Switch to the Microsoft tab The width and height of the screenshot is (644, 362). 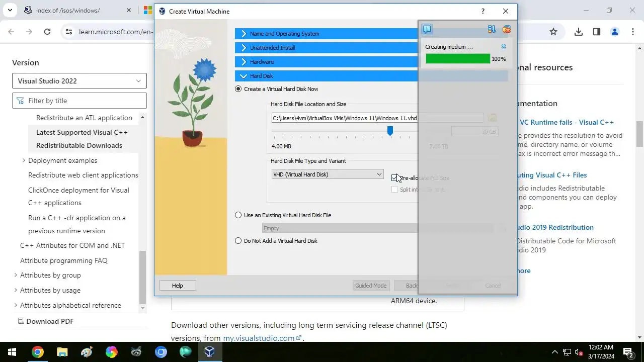pyautogui.click(x=147, y=10)
